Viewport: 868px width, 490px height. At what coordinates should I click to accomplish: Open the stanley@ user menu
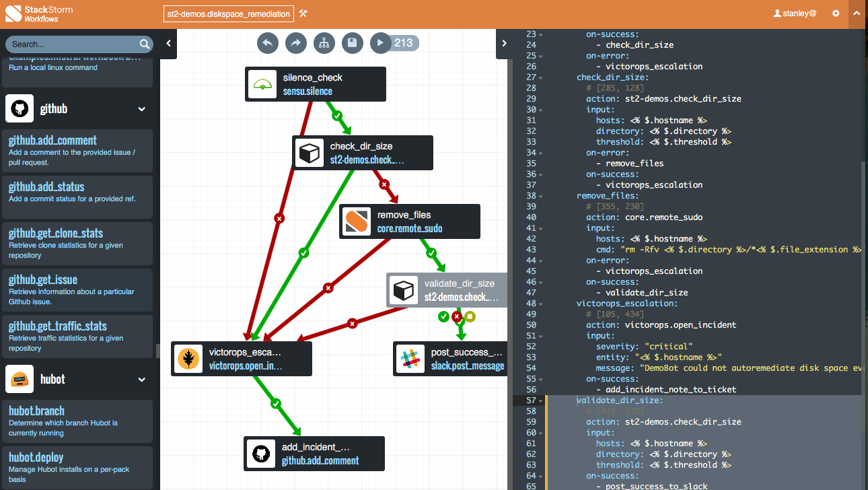pos(795,13)
